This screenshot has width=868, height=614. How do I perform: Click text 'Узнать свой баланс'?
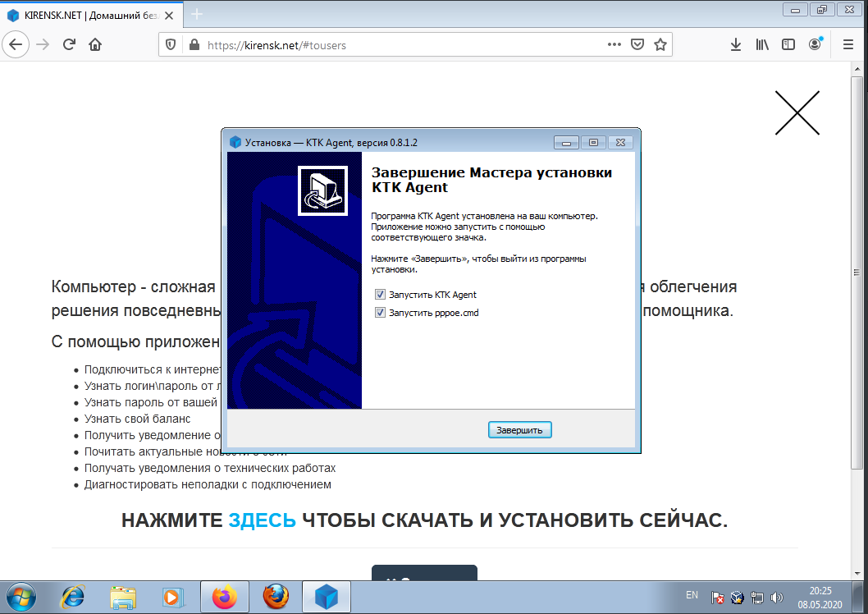(137, 419)
